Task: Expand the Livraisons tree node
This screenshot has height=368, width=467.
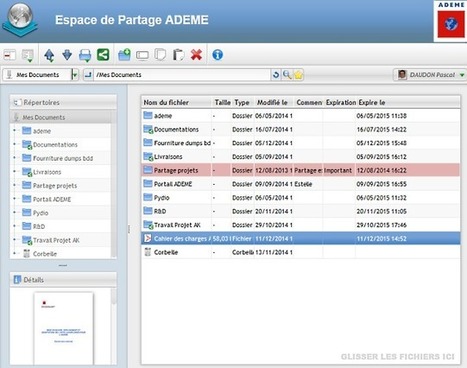Action: [14, 172]
